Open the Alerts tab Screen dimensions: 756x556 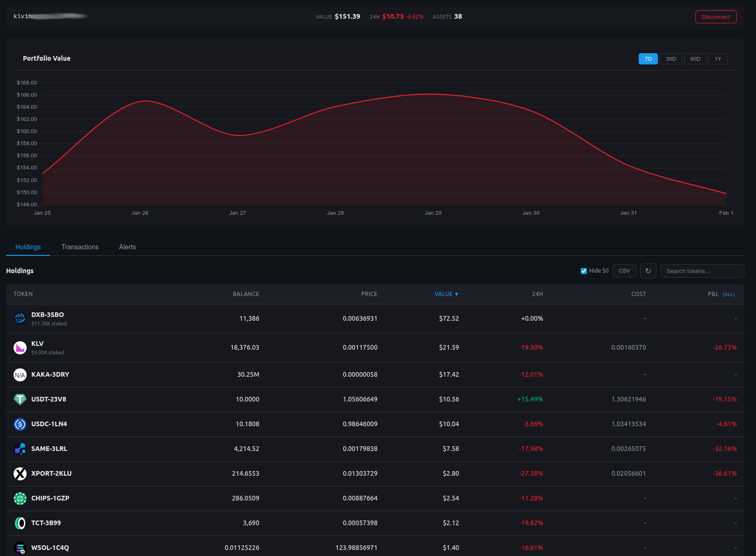(127, 247)
